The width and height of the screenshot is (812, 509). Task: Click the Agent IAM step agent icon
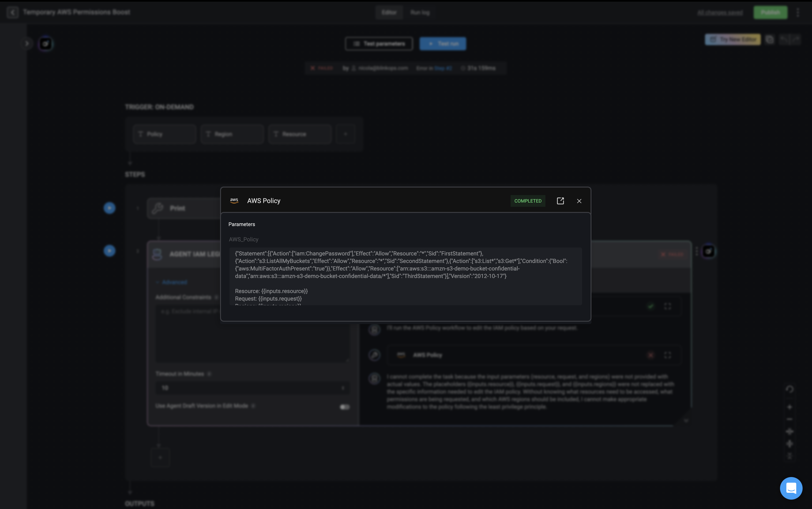157,254
